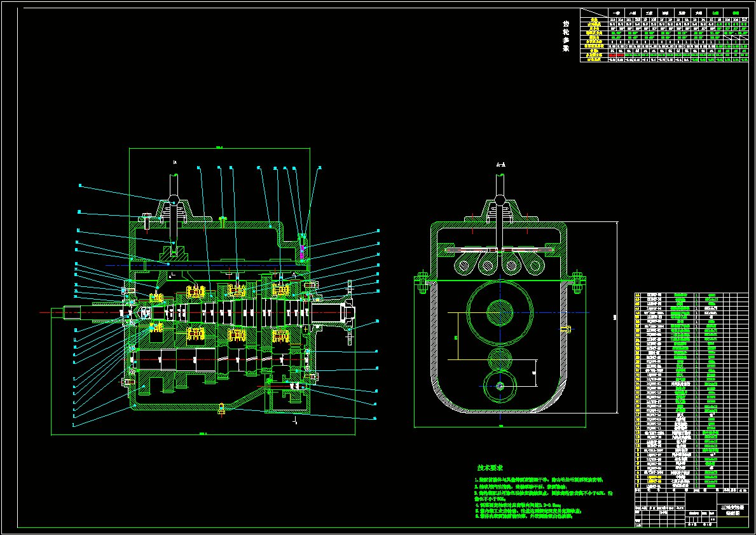Select the vertical 齿轮参数 label
Image resolution: width=756 pixels, height=535 pixels.
(565, 36)
